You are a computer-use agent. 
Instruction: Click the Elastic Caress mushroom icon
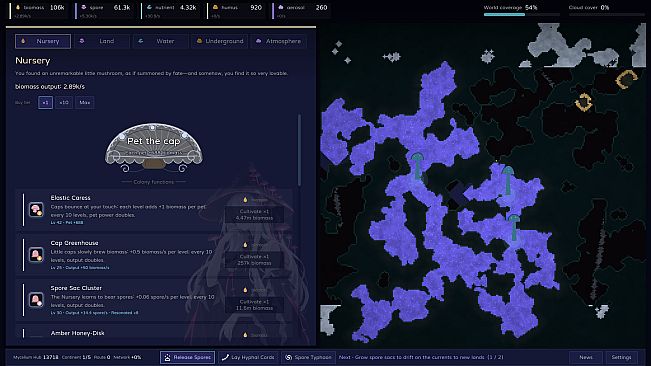pos(36,210)
